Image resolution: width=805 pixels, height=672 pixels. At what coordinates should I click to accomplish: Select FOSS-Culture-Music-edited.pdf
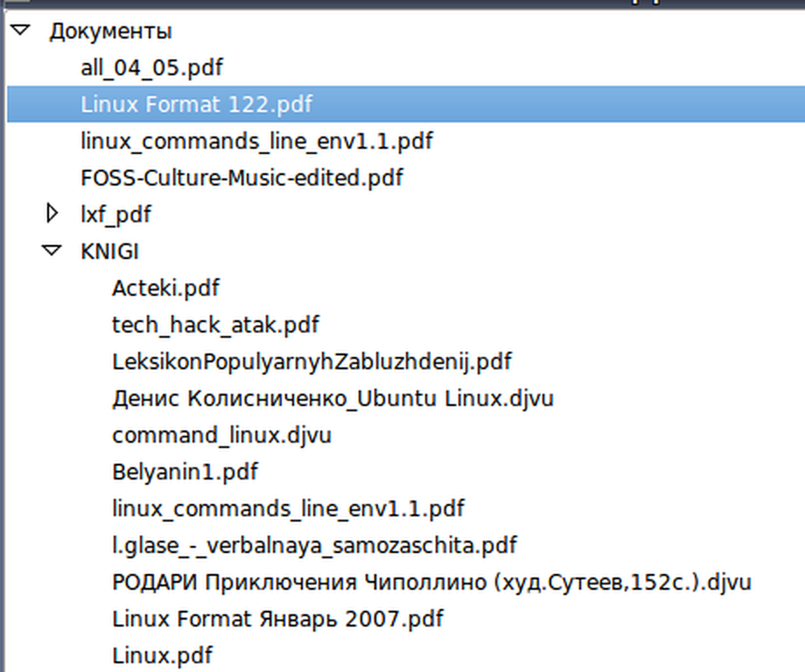click(x=241, y=178)
